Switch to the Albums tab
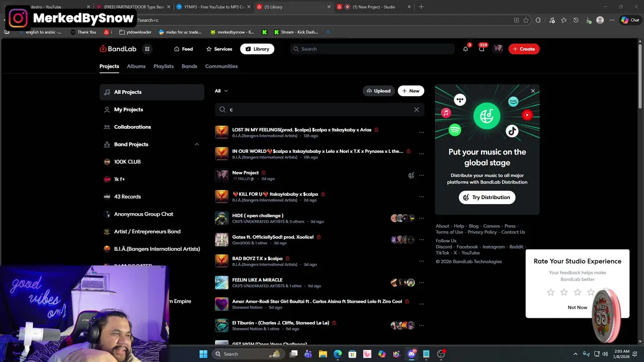 point(136,66)
